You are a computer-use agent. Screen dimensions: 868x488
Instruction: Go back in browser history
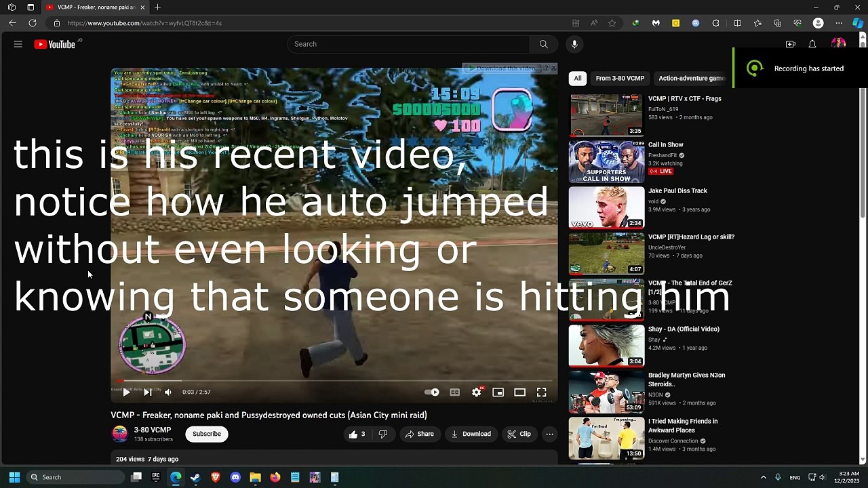12,23
